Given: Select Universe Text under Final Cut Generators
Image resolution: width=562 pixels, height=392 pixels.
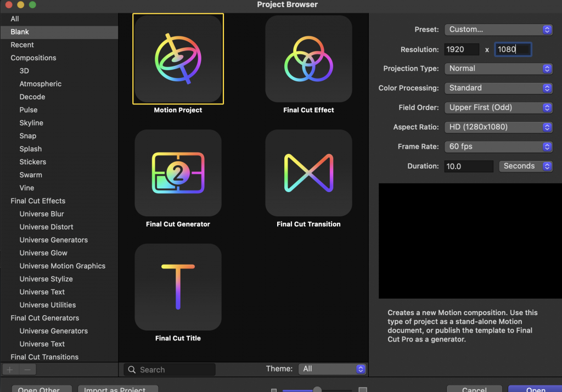Looking at the screenshot, I should pos(59,344).
